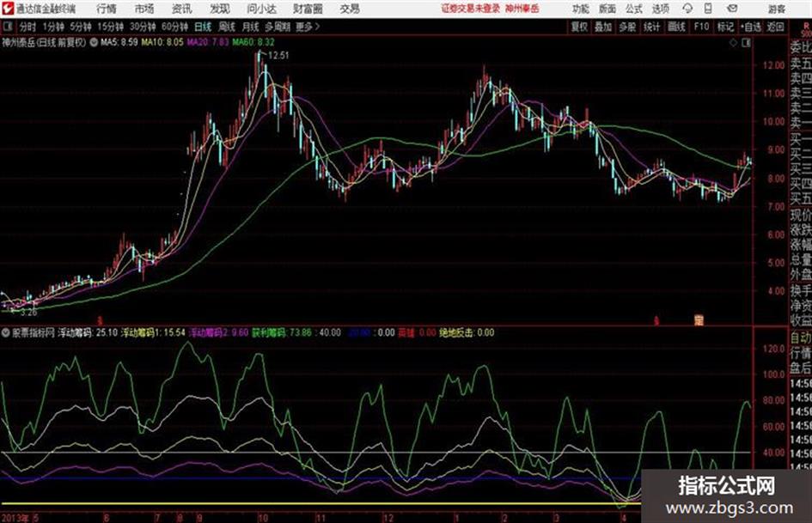This screenshot has width=812, height=523.
Task: Click the headset customer service icon
Action: [687, 9]
